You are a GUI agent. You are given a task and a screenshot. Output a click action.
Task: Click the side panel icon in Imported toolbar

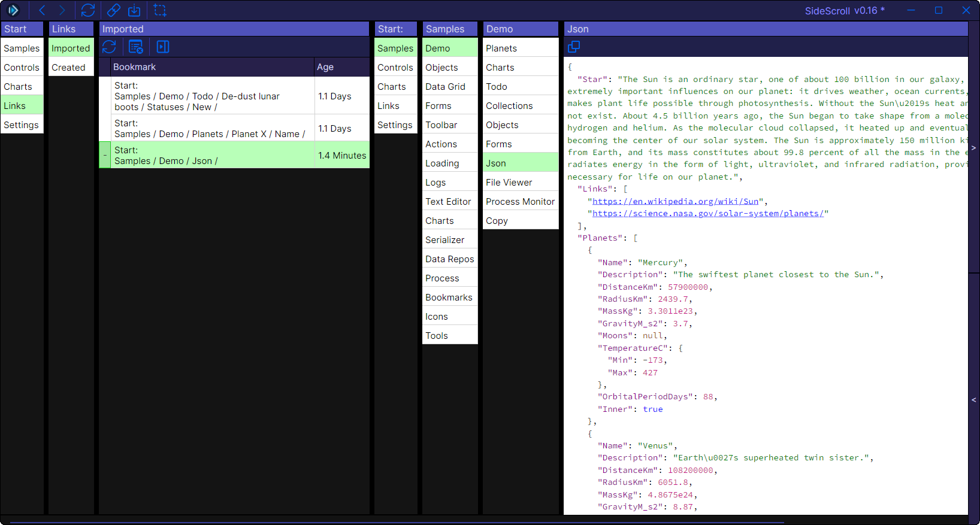coord(163,47)
